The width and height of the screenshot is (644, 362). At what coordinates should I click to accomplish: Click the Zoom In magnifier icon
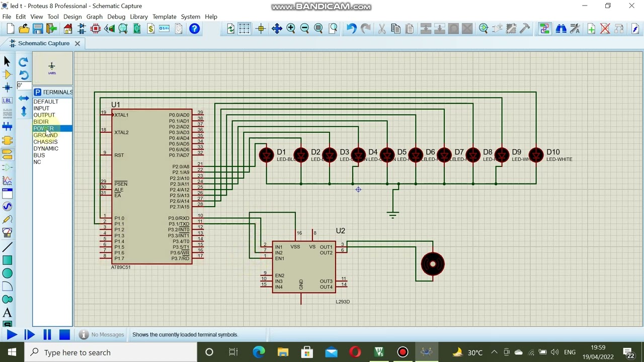291,29
